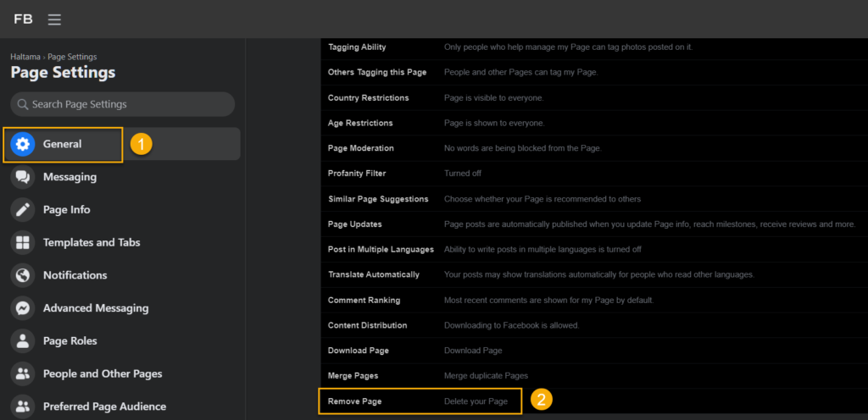Screen dimensions: 868x420
Task: Click the gray 'Download Page' description text
Action: (473, 351)
